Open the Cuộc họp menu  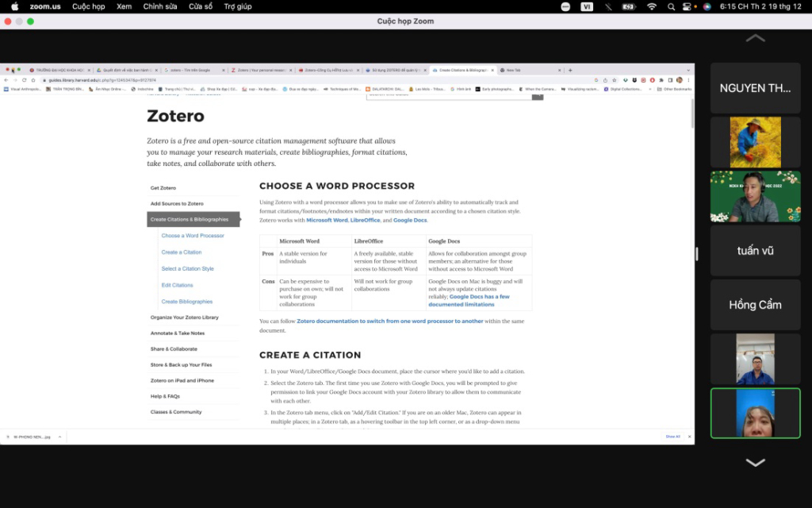click(x=89, y=6)
